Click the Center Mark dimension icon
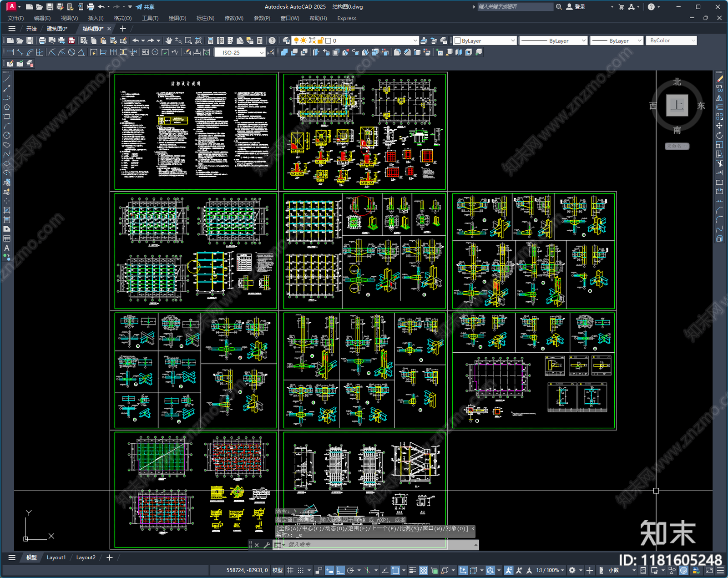728x578 pixels. point(155,52)
